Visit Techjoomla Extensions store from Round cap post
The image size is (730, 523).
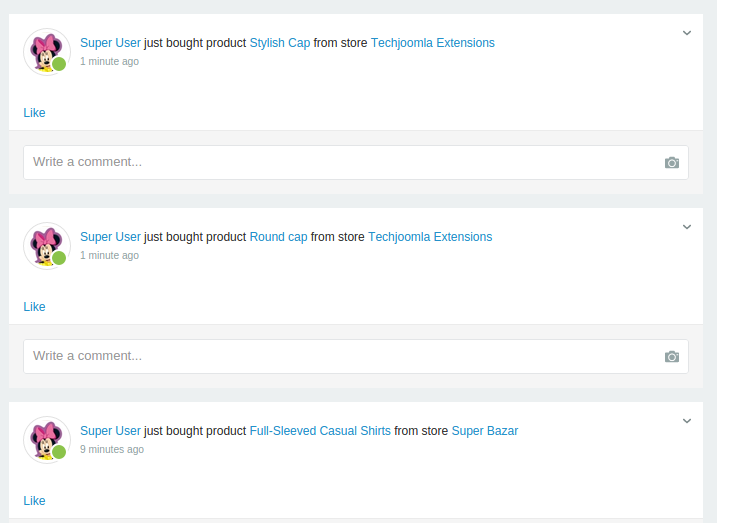click(x=430, y=237)
